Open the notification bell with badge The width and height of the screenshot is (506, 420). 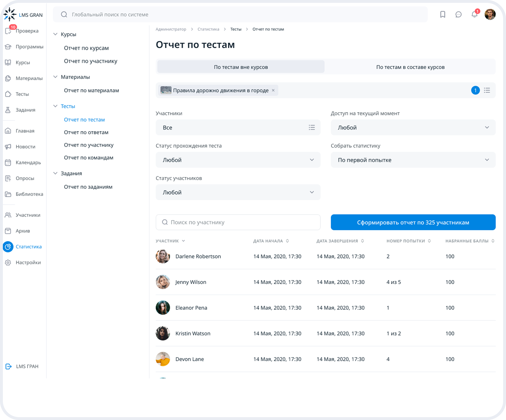pyautogui.click(x=474, y=15)
